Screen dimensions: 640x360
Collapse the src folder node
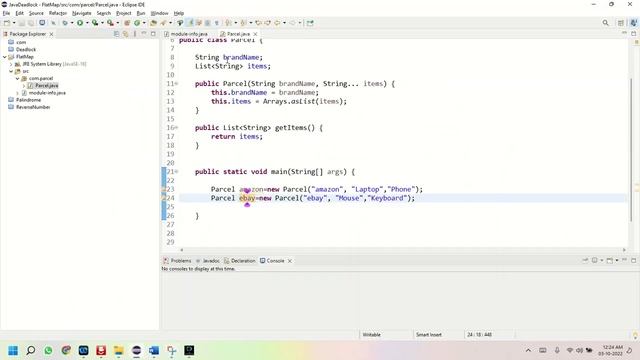[x=11, y=71]
